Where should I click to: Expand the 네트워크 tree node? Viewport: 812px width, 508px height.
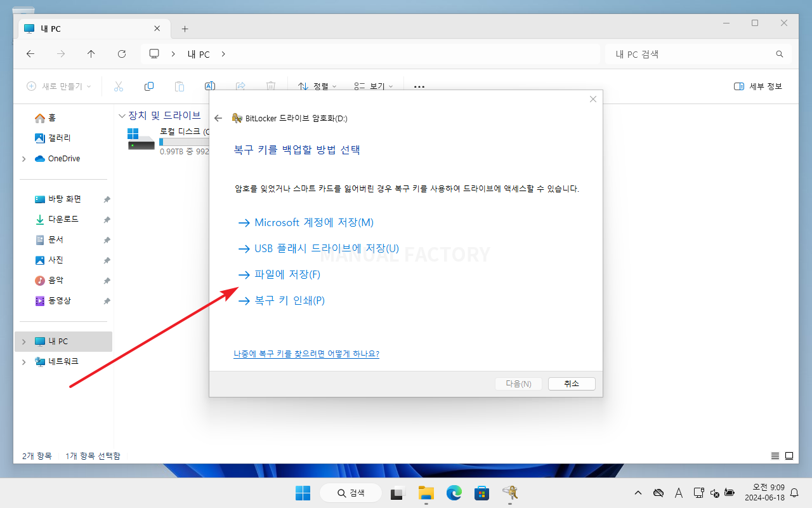pos(24,361)
